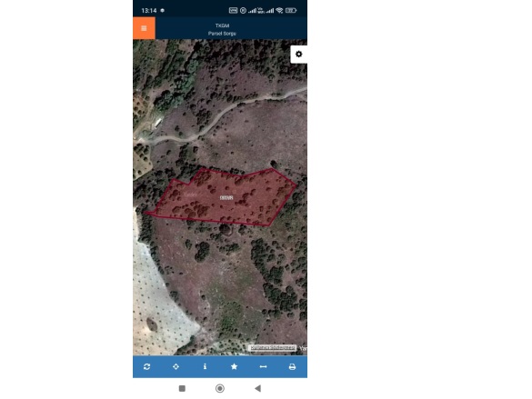Add parcel to favorites with star icon
This screenshot has width=532, height=399.
point(234,366)
